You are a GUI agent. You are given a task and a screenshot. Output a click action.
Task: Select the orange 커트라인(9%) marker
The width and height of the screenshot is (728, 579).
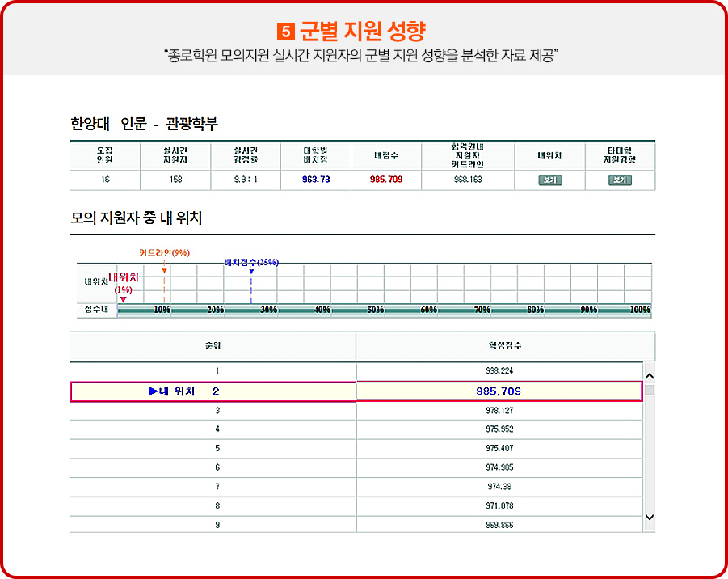[164, 271]
